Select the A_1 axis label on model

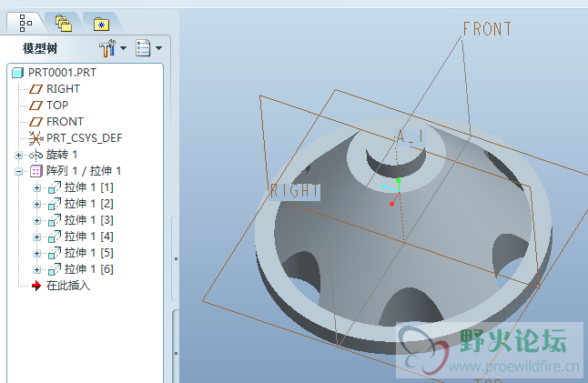pyautogui.click(x=411, y=136)
